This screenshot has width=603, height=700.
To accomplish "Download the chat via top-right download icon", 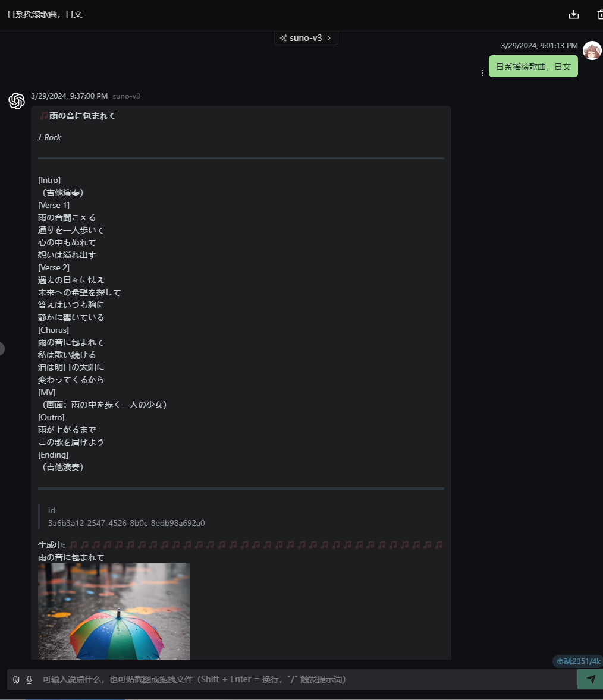I will tap(573, 15).
